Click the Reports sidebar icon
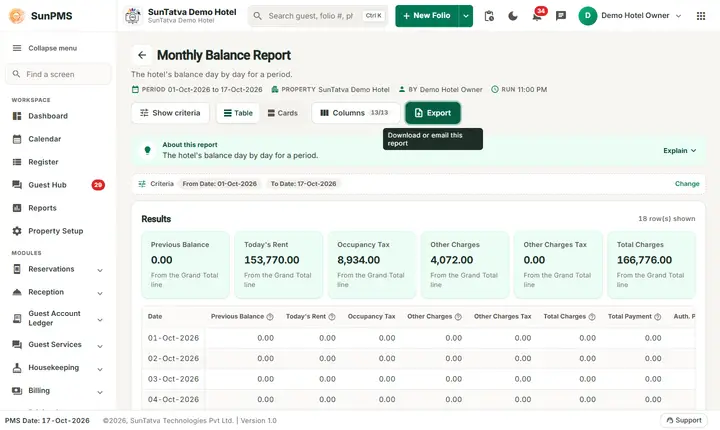This screenshot has height=430, width=720. click(x=17, y=208)
